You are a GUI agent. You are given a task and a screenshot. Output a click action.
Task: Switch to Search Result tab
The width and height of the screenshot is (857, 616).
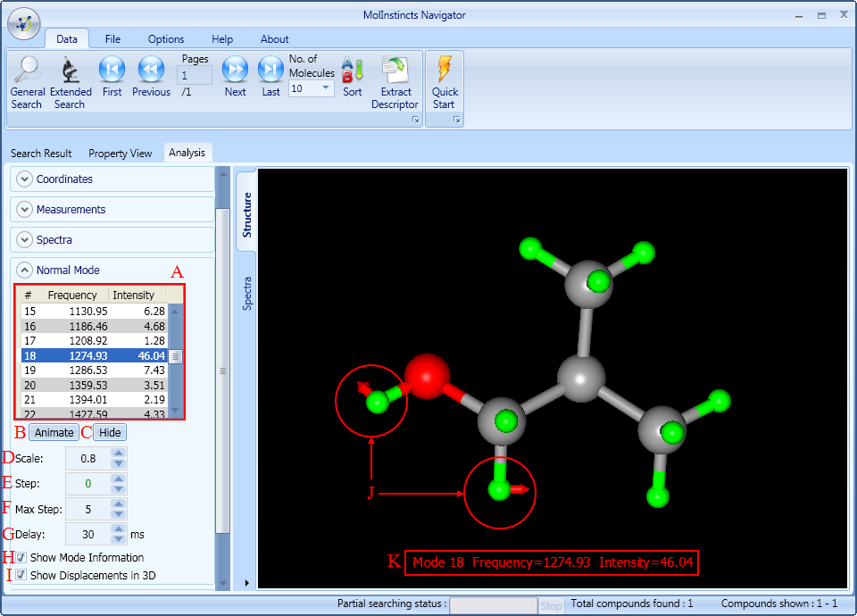(x=41, y=153)
